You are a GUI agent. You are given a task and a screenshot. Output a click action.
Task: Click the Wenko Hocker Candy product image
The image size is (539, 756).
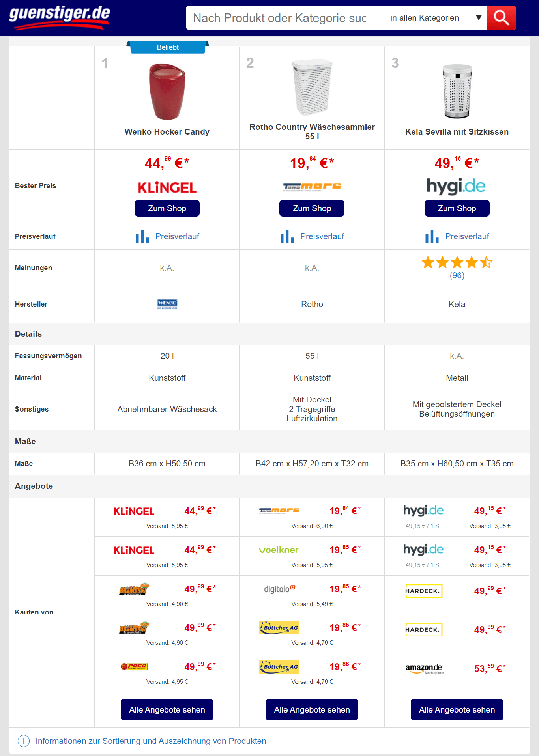click(x=167, y=92)
